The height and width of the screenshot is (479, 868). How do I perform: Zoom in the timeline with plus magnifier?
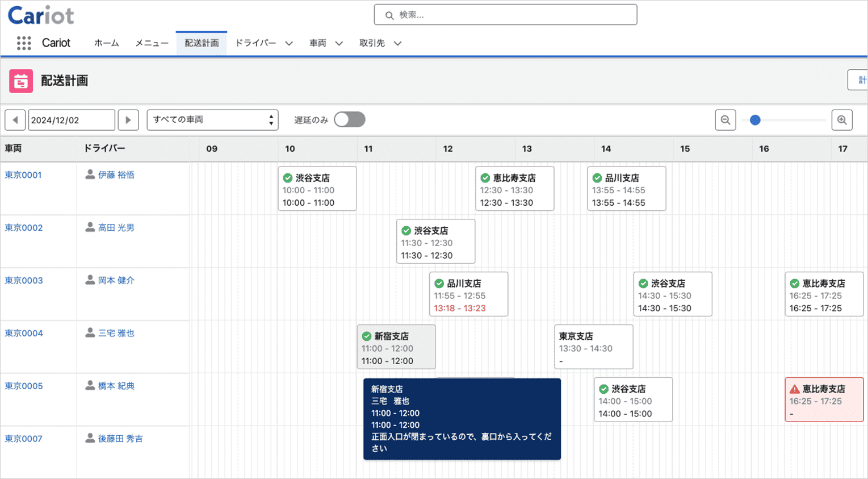point(842,120)
